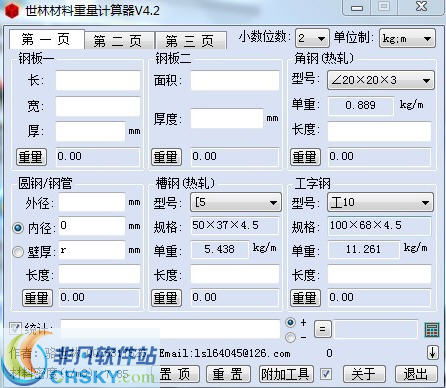This screenshot has height=388, width=446.
Task: Click the 钢板二 面积 input field
Action: [x=235, y=80]
